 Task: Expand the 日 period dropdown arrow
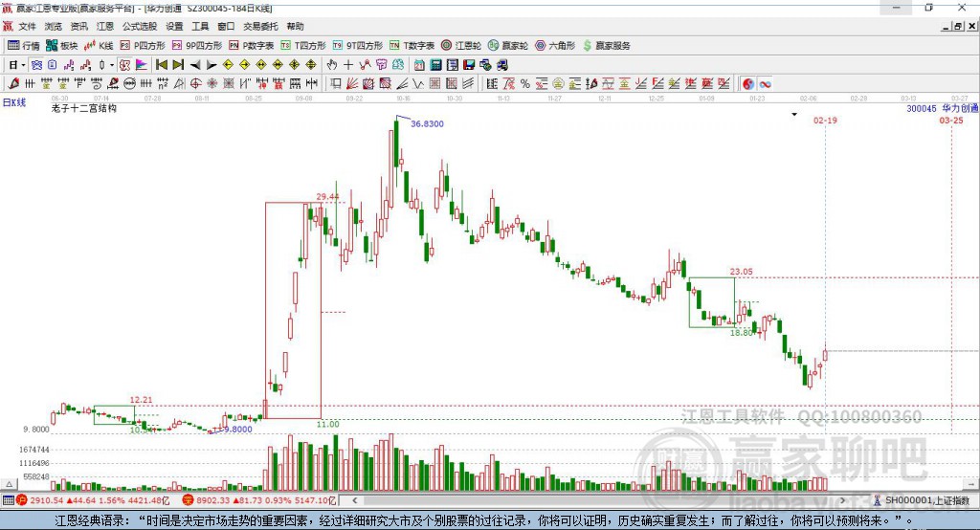click(23, 65)
